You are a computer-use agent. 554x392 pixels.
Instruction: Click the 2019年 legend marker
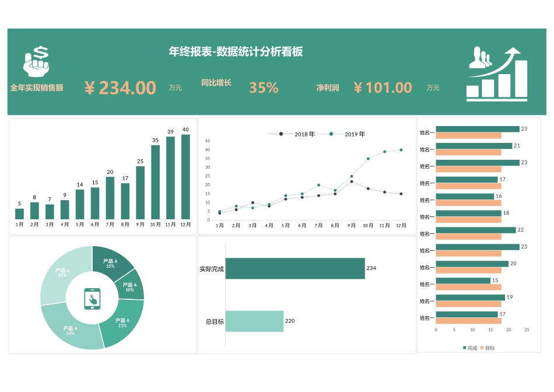point(331,134)
